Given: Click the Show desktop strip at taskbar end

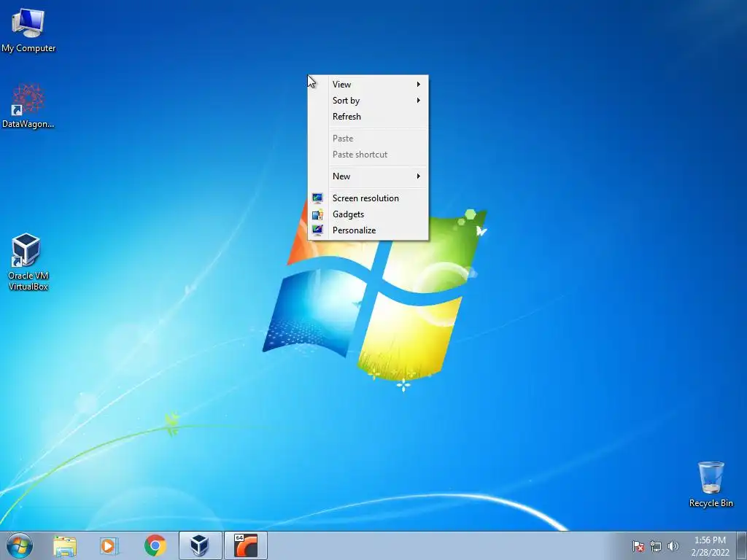Looking at the screenshot, I should [741, 545].
